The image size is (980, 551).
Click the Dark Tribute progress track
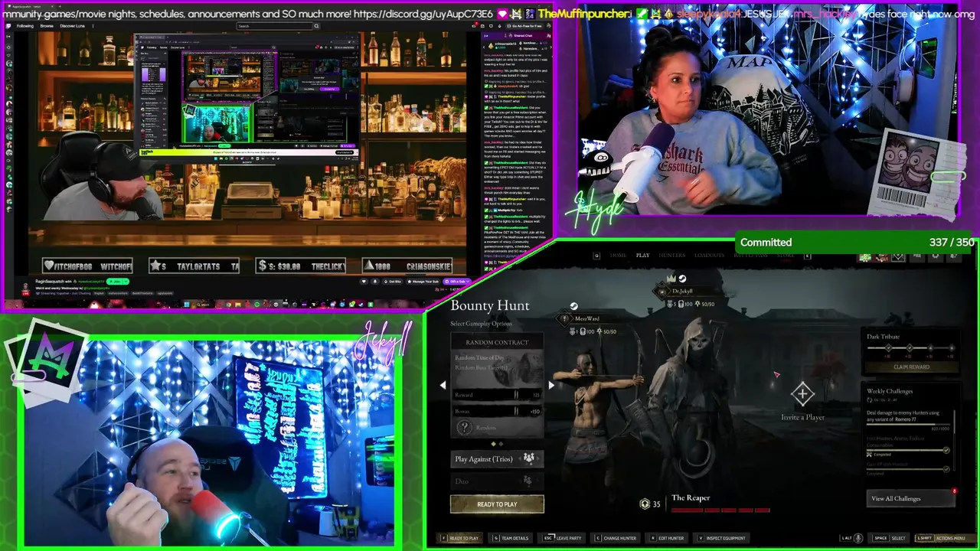point(910,349)
